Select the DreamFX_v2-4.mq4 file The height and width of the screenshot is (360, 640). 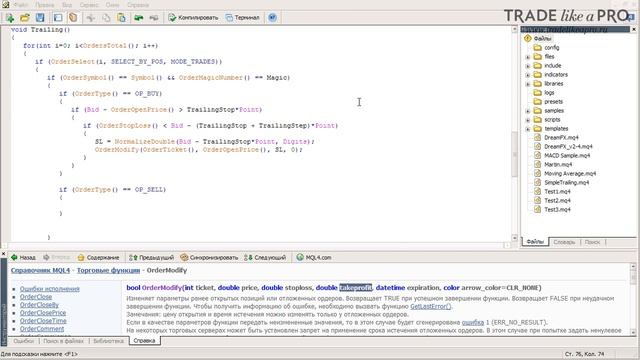(568, 147)
